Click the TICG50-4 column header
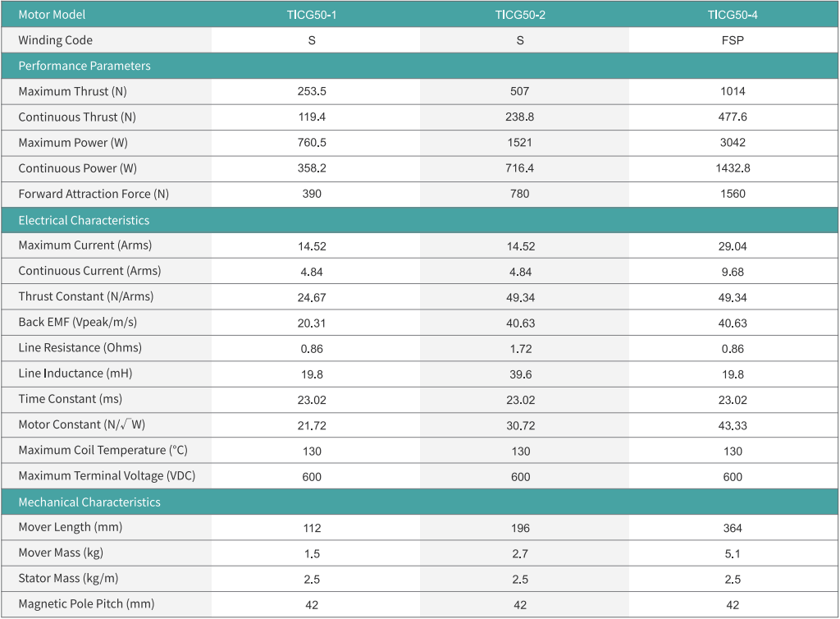This screenshot has height=619, width=840. point(733,15)
